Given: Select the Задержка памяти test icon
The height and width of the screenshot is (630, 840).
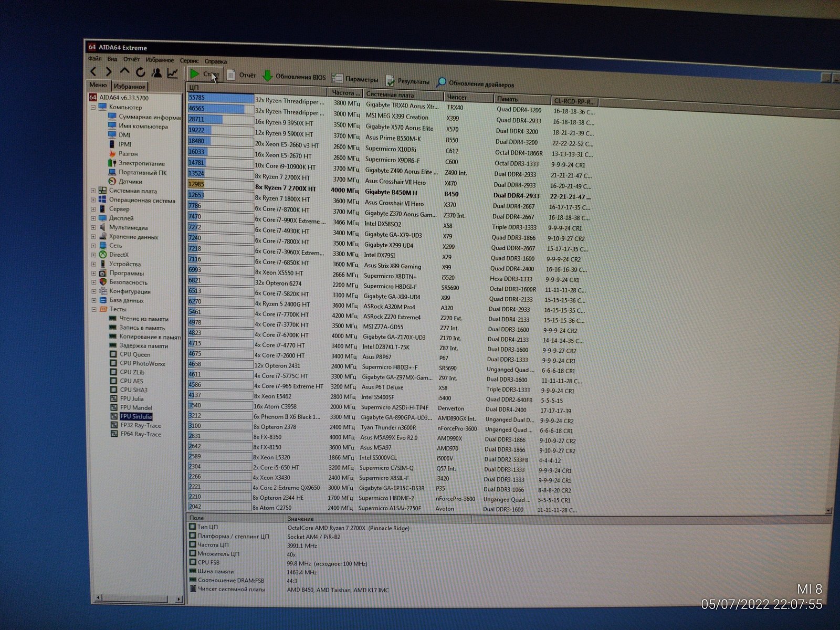Looking at the screenshot, I should pyautogui.click(x=112, y=345).
